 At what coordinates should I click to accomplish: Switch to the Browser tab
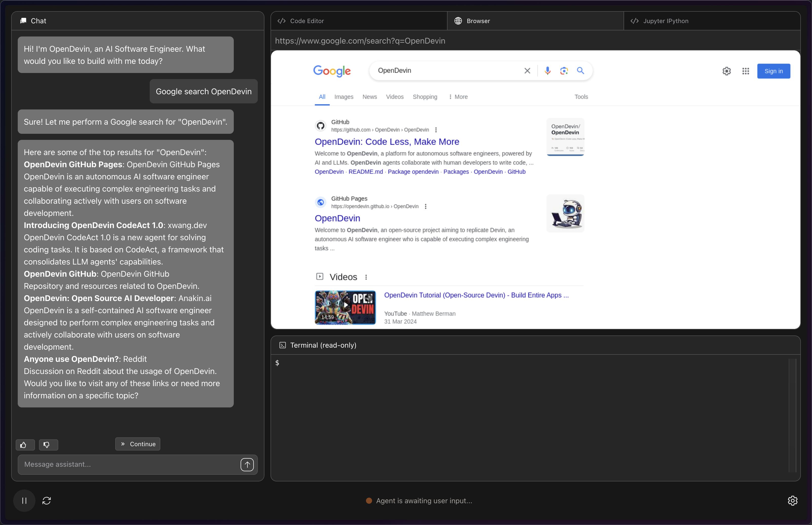(535, 21)
